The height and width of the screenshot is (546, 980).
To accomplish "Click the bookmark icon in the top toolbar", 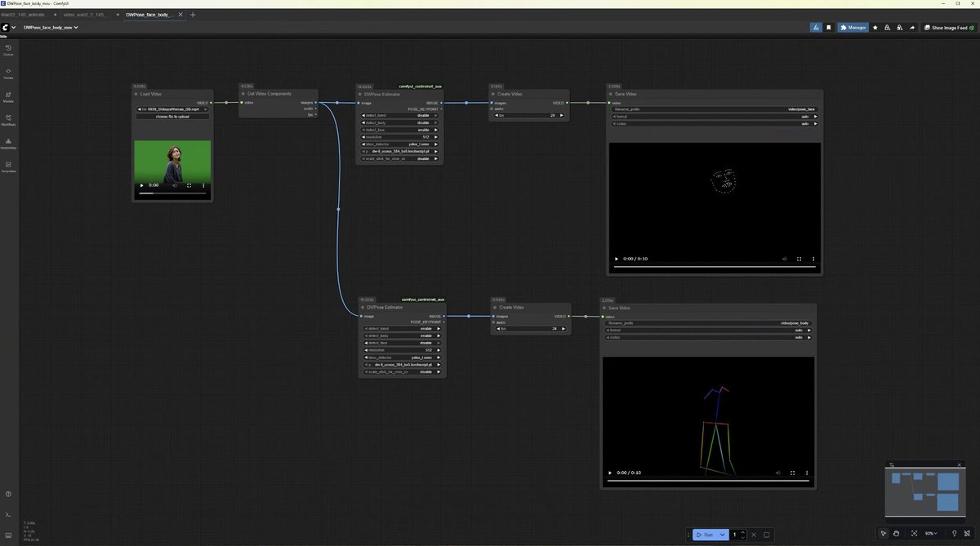I will point(828,27).
